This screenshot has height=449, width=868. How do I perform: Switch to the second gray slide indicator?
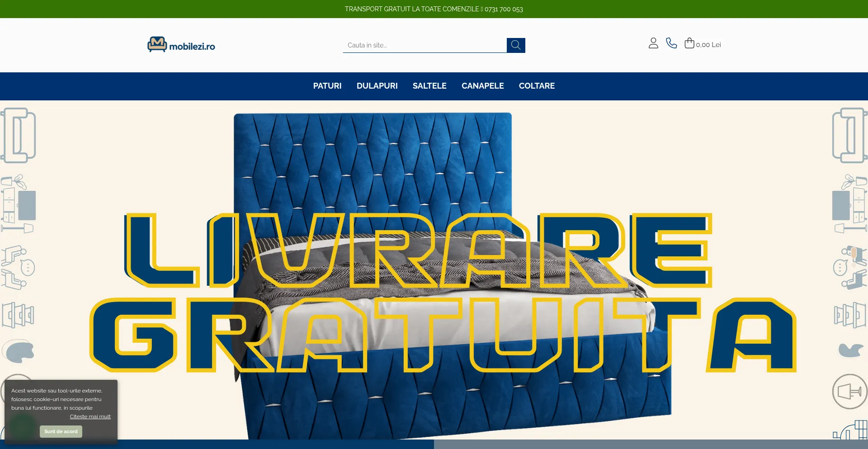click(x=651, y=444)
